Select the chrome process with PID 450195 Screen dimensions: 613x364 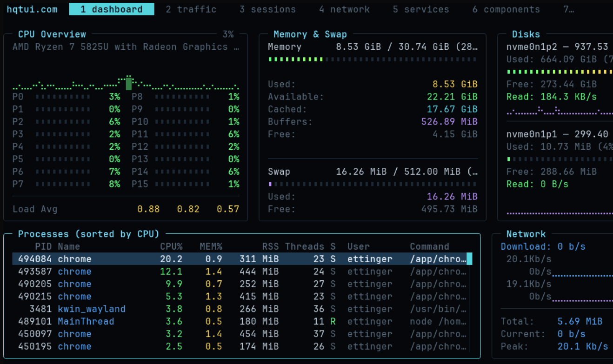[x=240, y=347]
